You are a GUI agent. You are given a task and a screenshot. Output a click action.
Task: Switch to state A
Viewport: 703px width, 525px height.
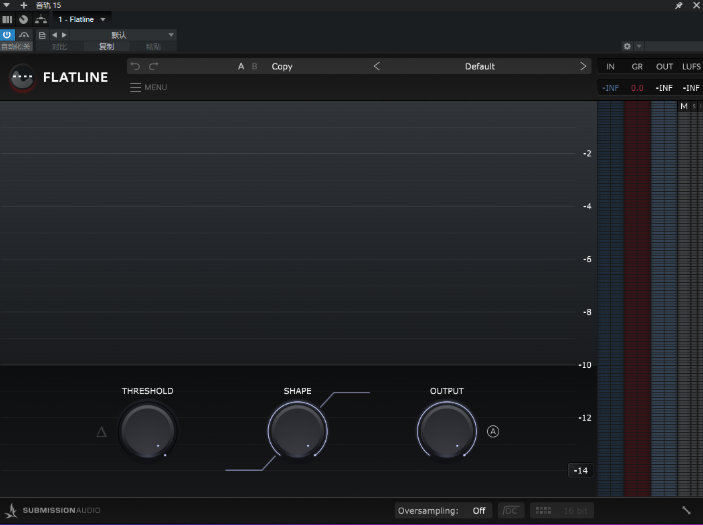(241, 66)
